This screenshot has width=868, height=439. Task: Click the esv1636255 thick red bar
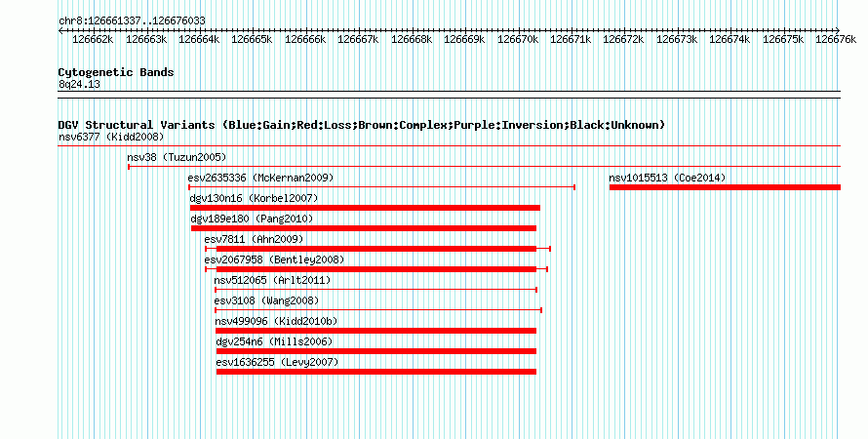[x=376, y=372]
